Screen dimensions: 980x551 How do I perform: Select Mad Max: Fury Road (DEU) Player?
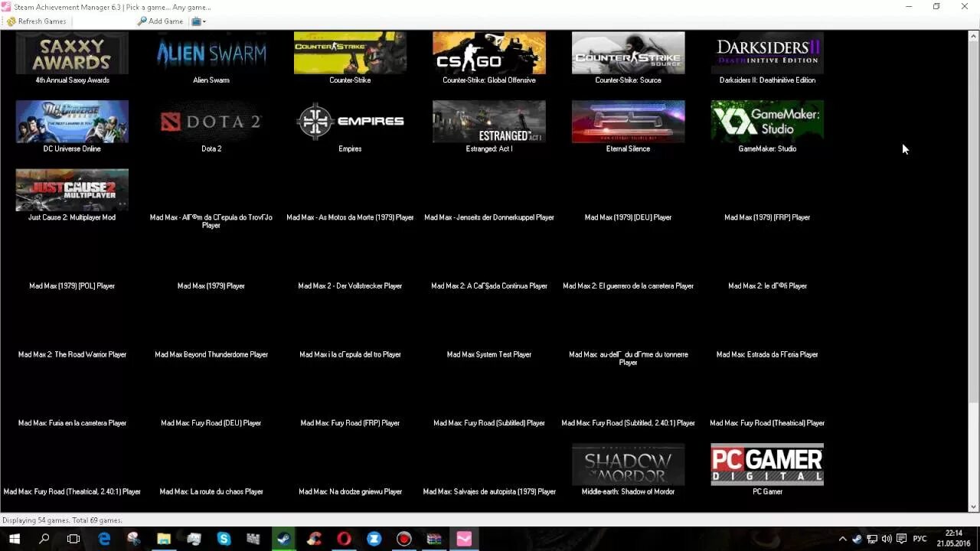click(211, 423)
